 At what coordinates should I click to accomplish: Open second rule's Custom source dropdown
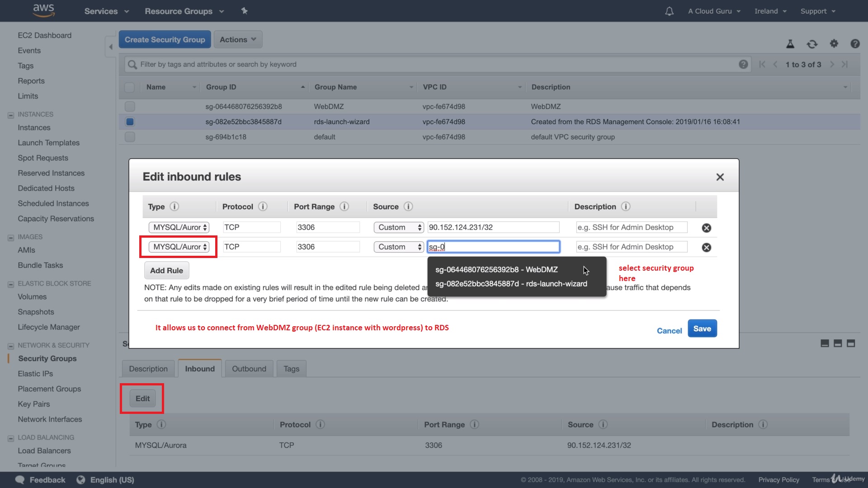coord(398,247)
